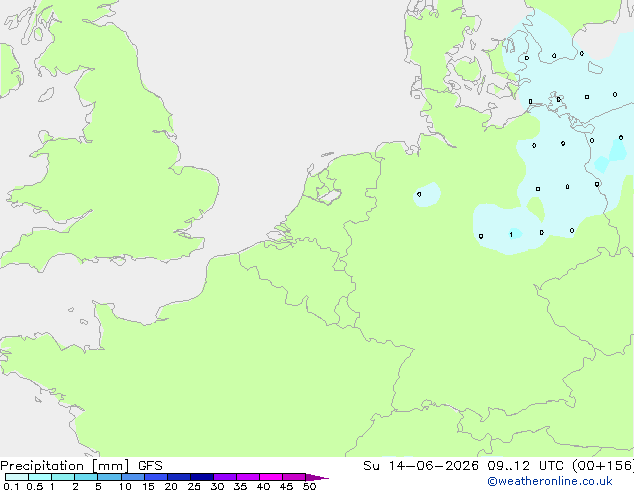Click the 1–2 mm legend swatch
The width and height of the screenshot is (634, 490).
[63, 477]
